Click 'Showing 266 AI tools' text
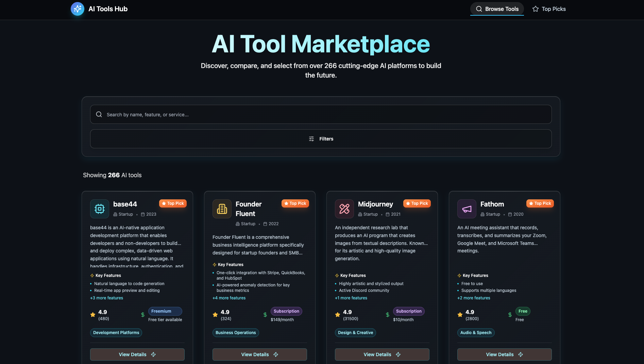This screenshot has height=364, width=644. point(112,175)
